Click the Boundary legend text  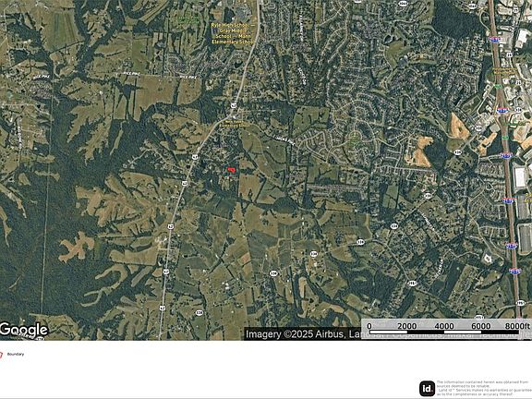[x=16, y=355]
